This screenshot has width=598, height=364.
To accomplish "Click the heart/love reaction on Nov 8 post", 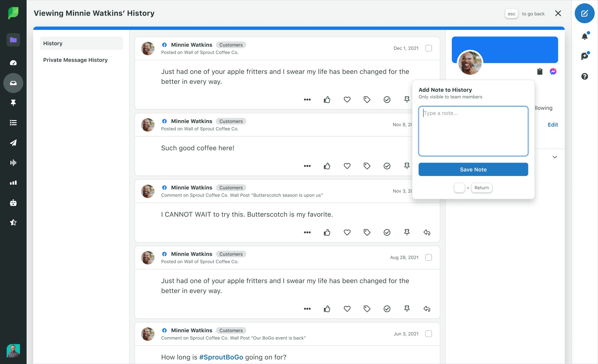I will pyautogui.click(x=347, y=166).
